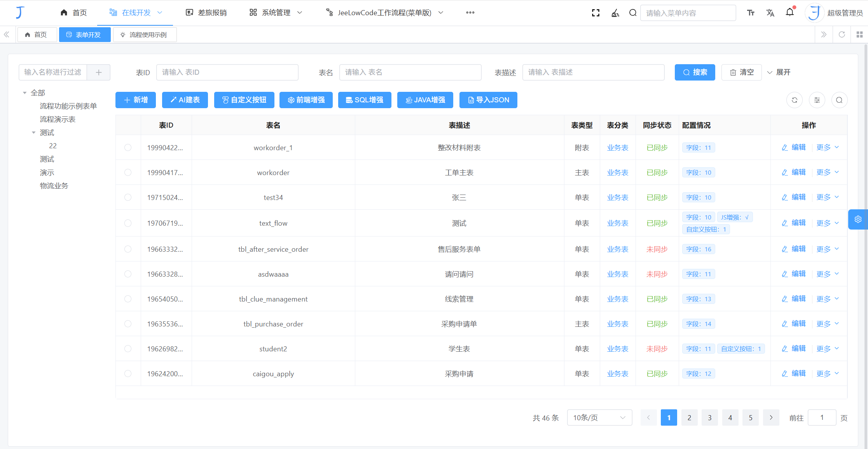Go to page 3 in pagination
This screenshot has height=449, width=868.
[x=709, y=417]
